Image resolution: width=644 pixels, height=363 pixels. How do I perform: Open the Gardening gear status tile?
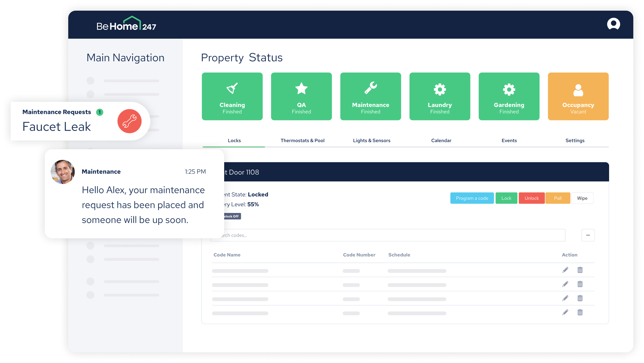[x=509, y=96]
